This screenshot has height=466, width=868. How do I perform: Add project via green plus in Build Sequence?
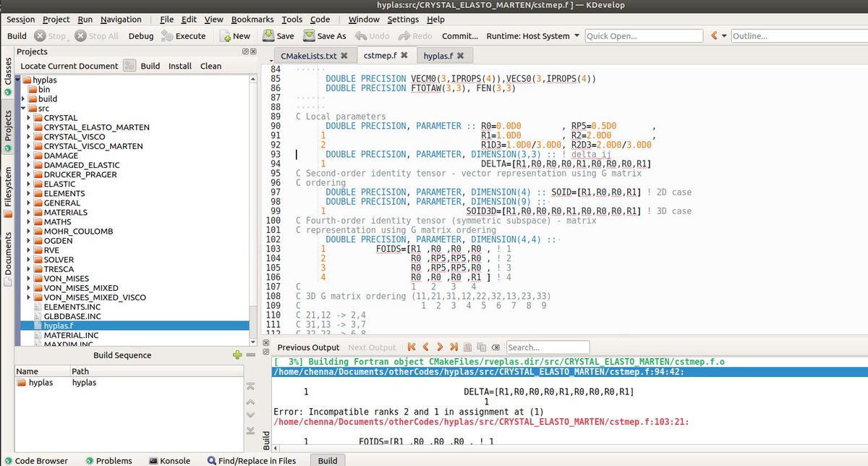[237, 355]
